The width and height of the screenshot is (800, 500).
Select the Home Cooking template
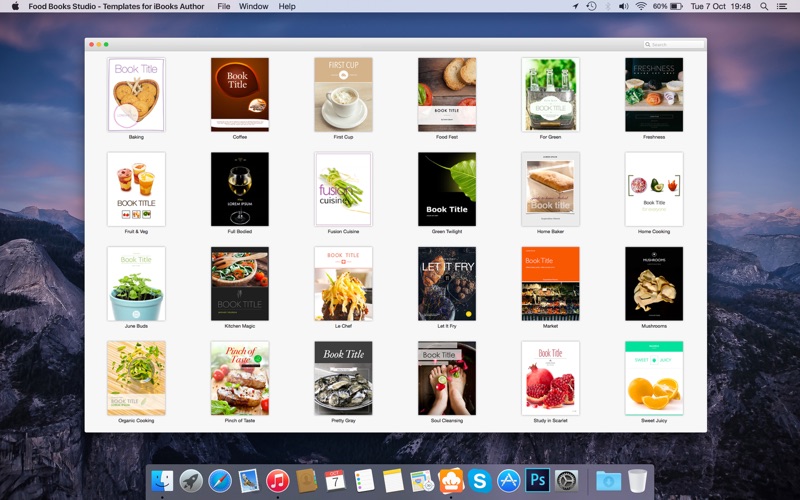point(654,189)
